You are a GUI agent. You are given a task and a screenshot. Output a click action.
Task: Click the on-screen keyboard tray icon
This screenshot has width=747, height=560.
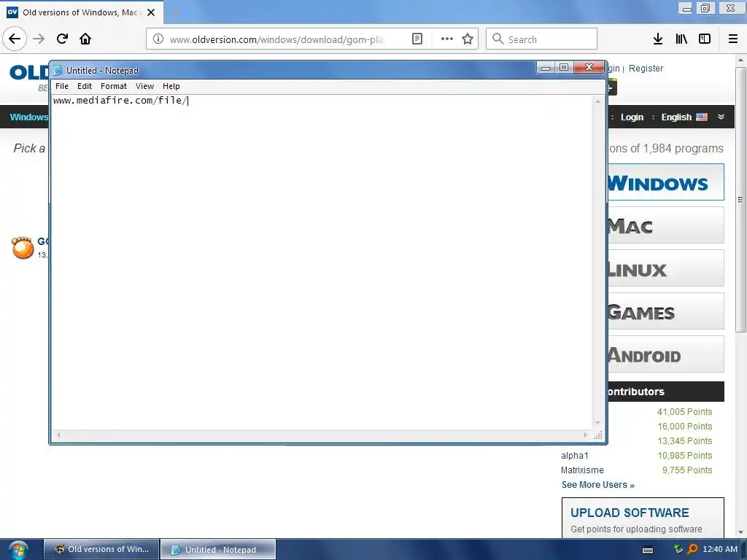pyautogui.click(x=648, y=550)
